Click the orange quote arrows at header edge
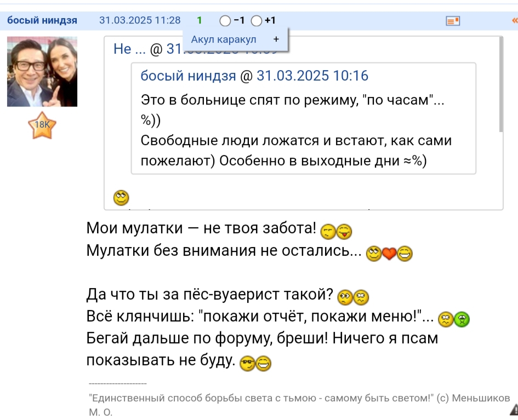 click(x=515, y=20)
